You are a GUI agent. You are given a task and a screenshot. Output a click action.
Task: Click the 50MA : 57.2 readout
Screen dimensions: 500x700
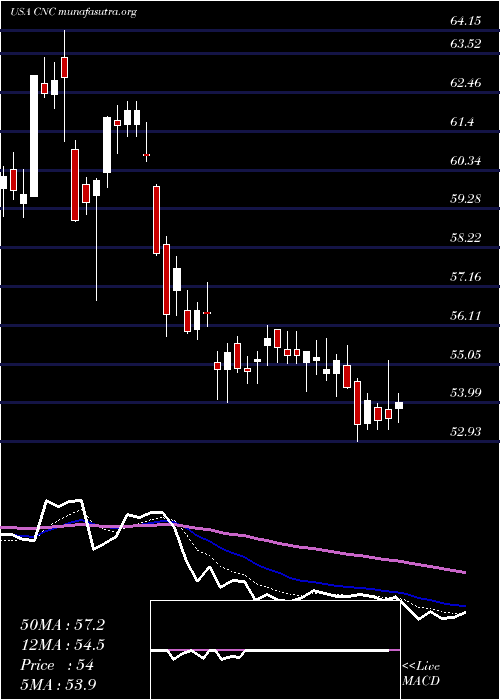coord(62,625)
